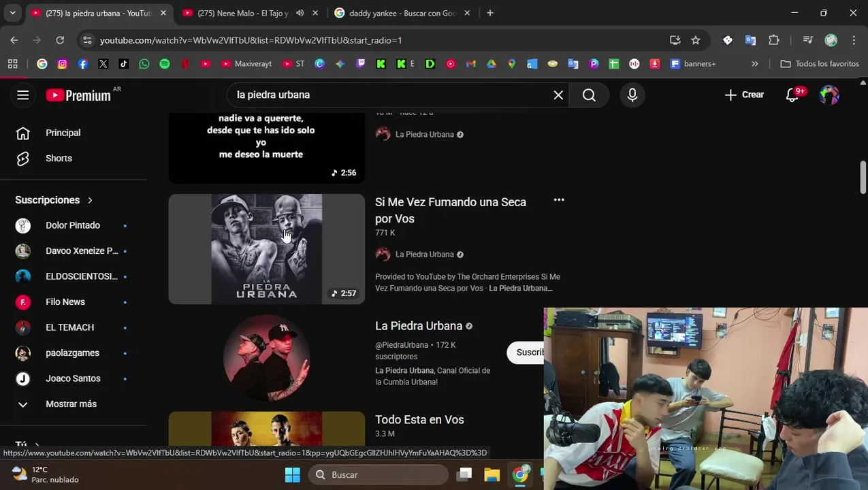This screenshot has width=868, height=490.
Task: Go back in browser history
Action: 14,40
